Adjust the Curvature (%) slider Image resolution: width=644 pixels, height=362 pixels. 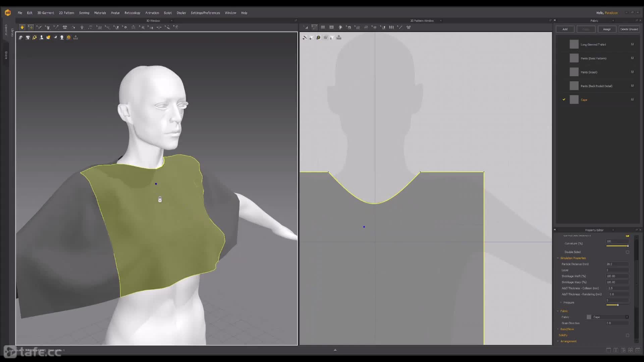pyautogui.click(x=617, y=246)
